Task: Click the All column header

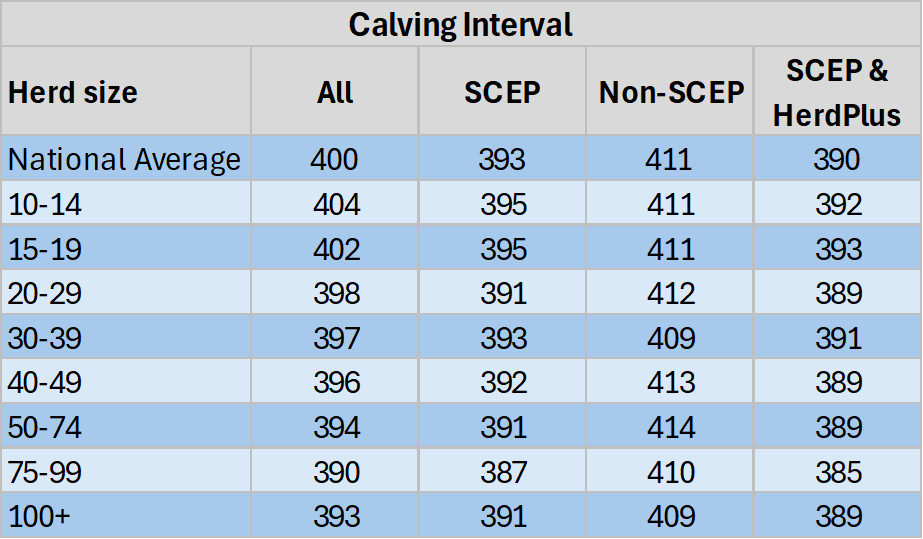Action: (335, 93)
